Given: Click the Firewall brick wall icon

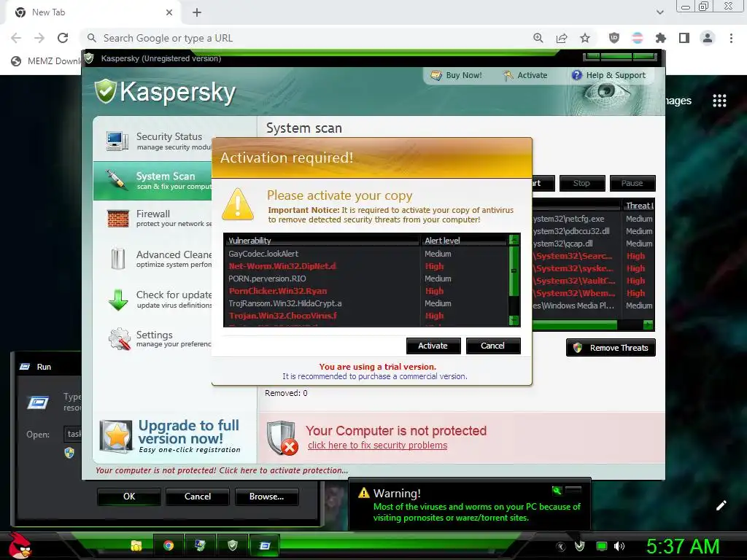Looking at the screenshot, I should [x=117, y=219].
